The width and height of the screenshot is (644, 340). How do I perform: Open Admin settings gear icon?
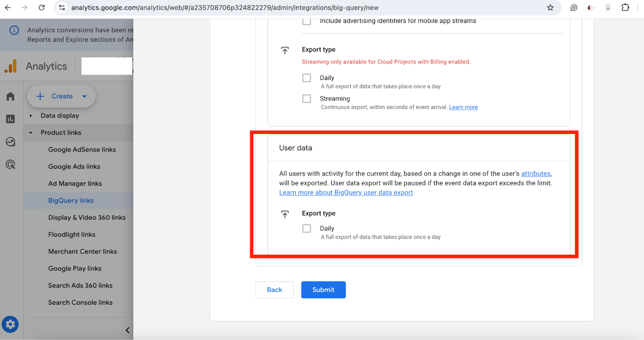(x=10, y=324)
